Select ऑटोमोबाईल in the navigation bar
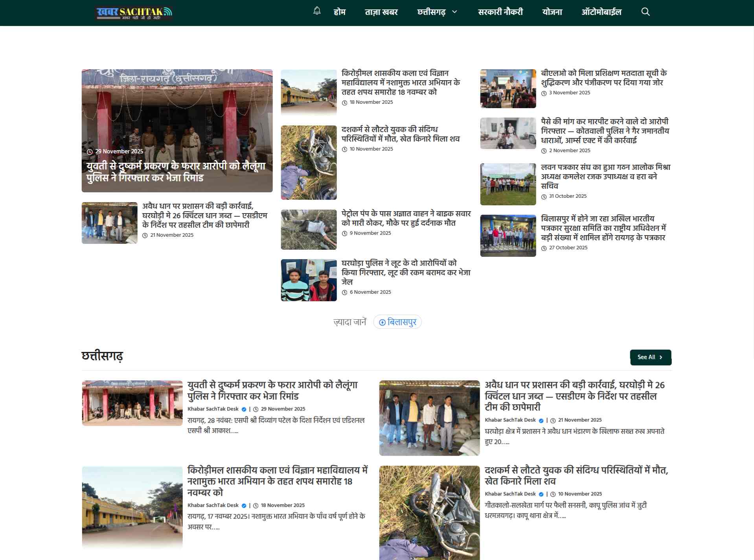The height and width of the screenshot is (560, 754). click(602, 12)
